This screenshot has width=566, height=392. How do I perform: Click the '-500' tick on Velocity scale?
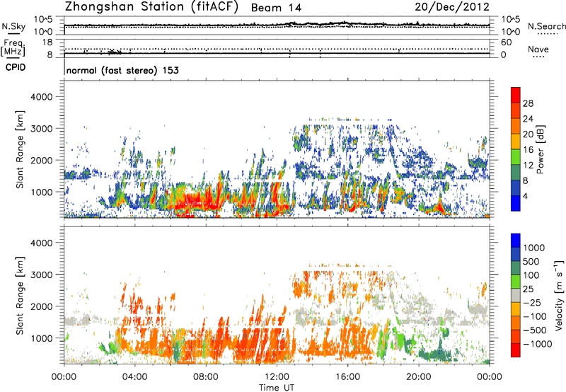pos(535,330)
